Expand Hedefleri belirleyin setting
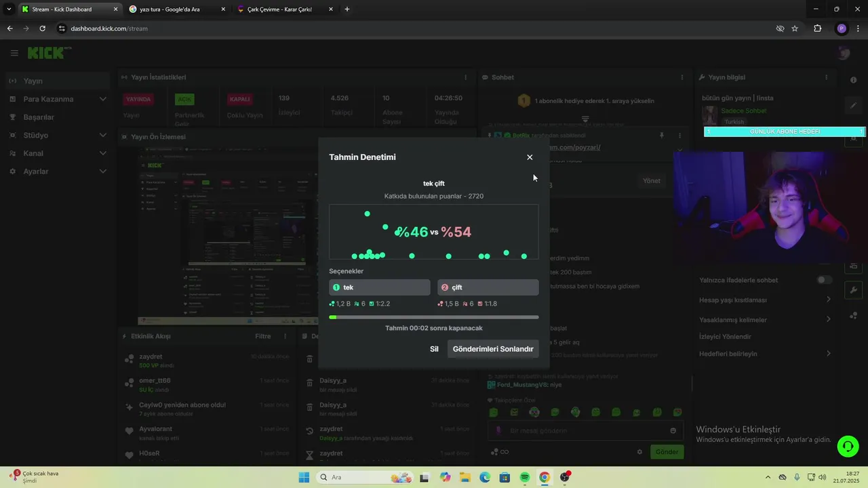Viewport: 868px width, 488px height. pos(766,354)
